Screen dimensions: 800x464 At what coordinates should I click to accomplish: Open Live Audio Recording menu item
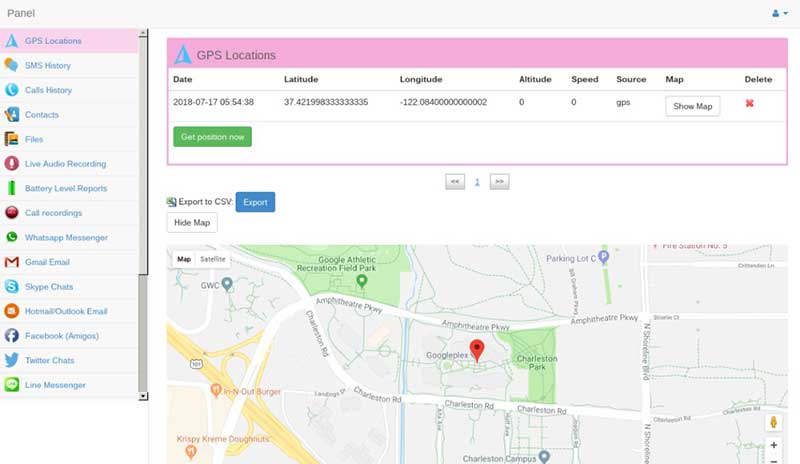[65, 164]
